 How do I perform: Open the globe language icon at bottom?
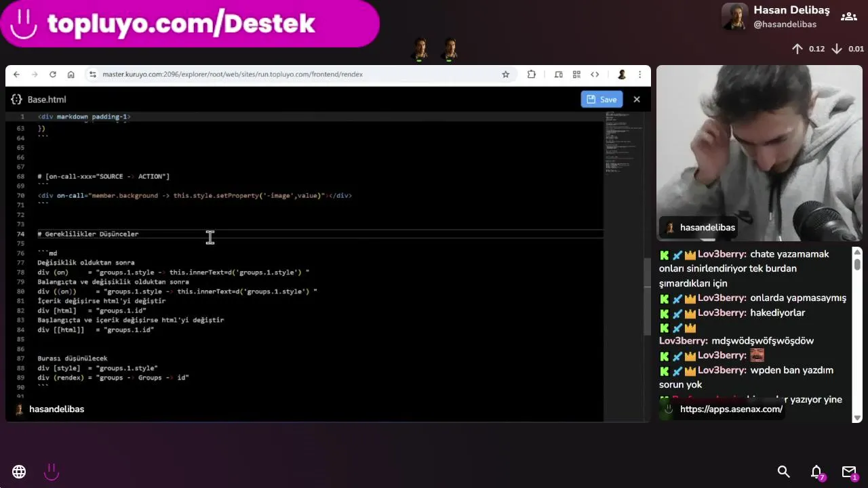19,472
